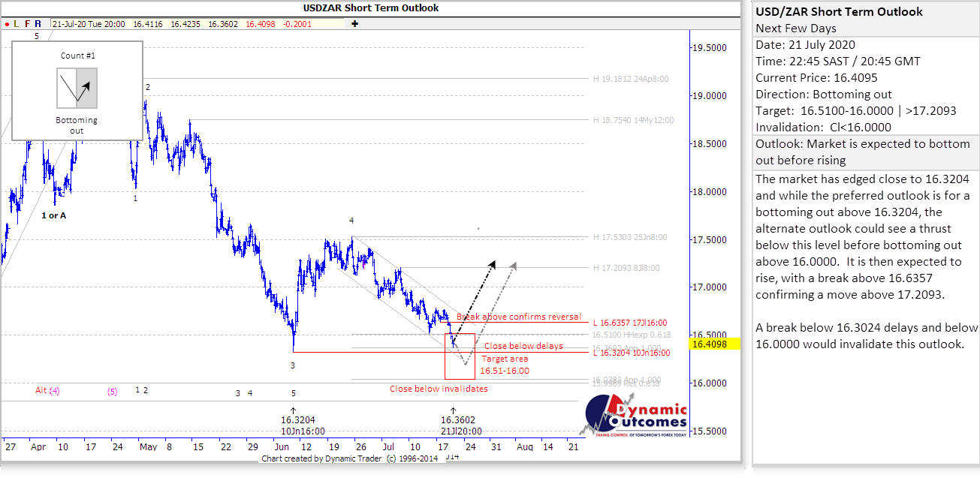
Task: Click the 17.5000 price axis label
Action: pyautogui.click(x=710, y=239)
